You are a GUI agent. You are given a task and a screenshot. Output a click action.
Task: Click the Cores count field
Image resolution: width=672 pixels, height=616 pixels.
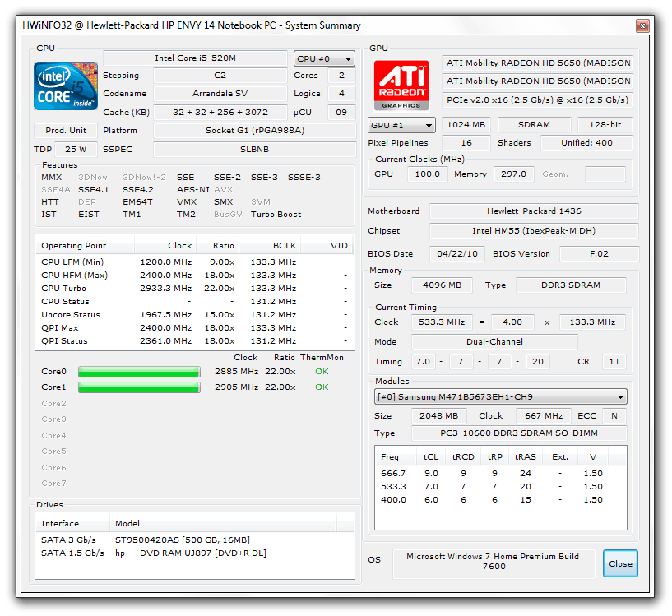pos(341,76)
